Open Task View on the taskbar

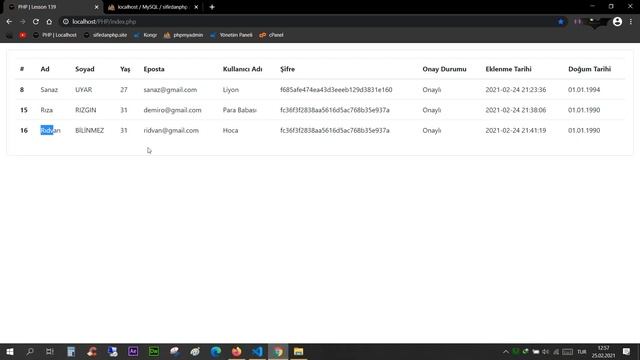click(x=50, y=351)
